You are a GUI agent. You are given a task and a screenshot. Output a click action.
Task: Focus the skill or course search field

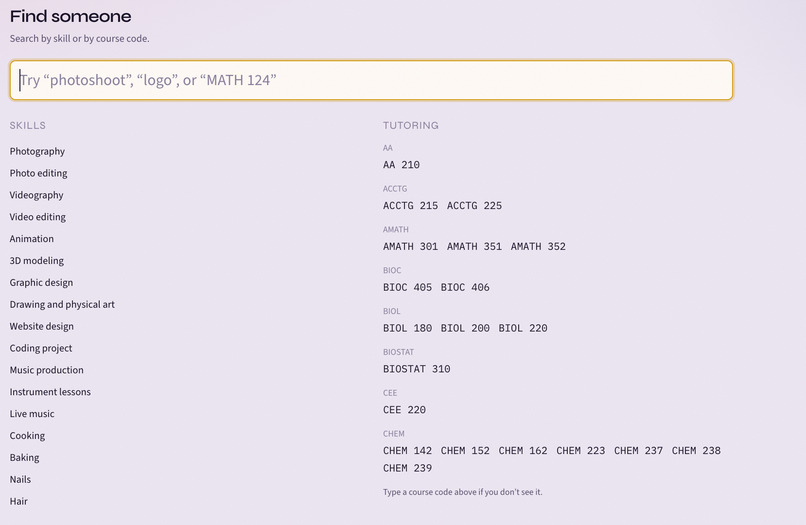tap(371, 80)
